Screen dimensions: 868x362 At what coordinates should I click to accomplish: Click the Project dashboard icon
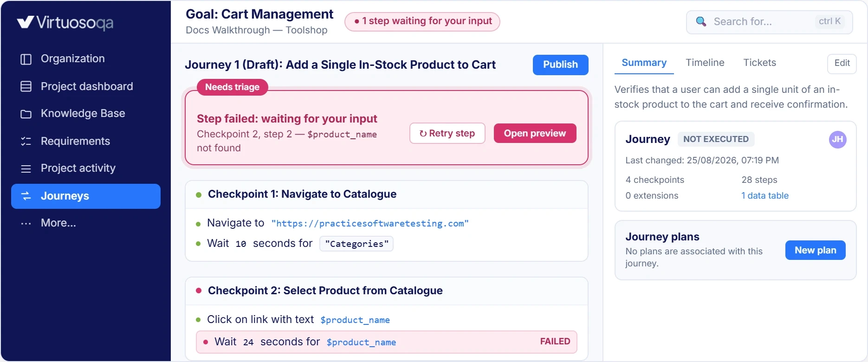pyautogui.click(x=26, y=86)
